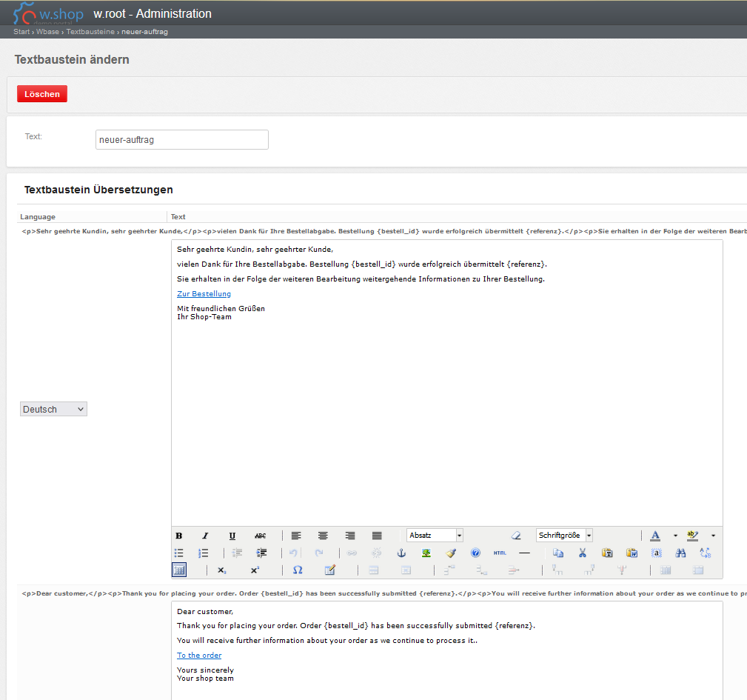Increase paragraph indent
747x700 pixels.
pos(261,553)
